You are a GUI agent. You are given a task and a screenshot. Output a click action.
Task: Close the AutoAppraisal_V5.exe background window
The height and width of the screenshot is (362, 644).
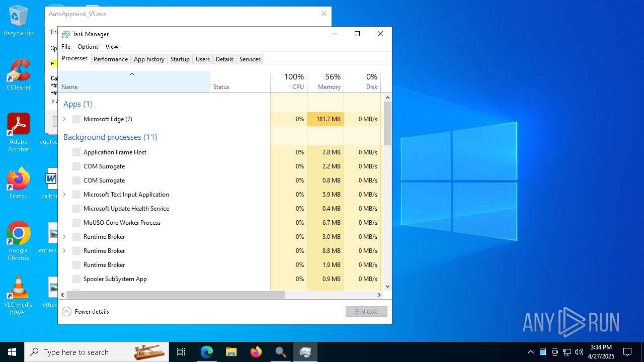[x=324, y=14]
